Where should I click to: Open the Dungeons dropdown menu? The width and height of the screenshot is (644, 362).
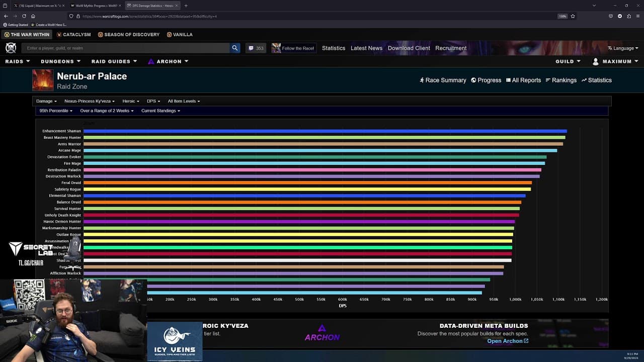click(61, 61)
